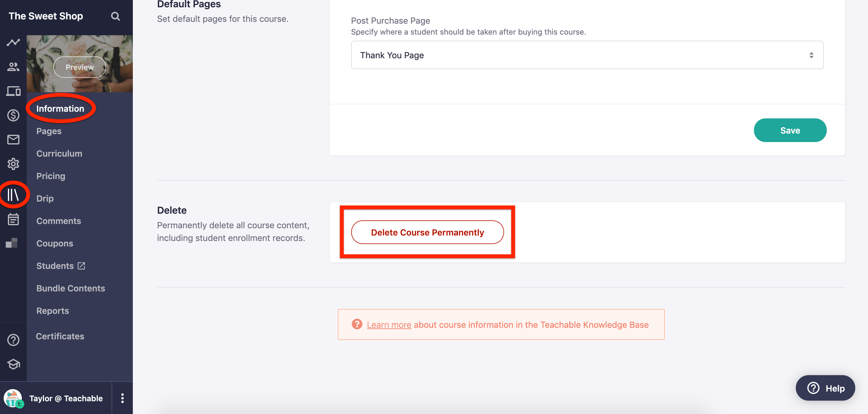Open the calendar/notes icon in sidebar
The width and height of the screenshot is (868, 414).
pyautogui.click(x=13, y=219)
